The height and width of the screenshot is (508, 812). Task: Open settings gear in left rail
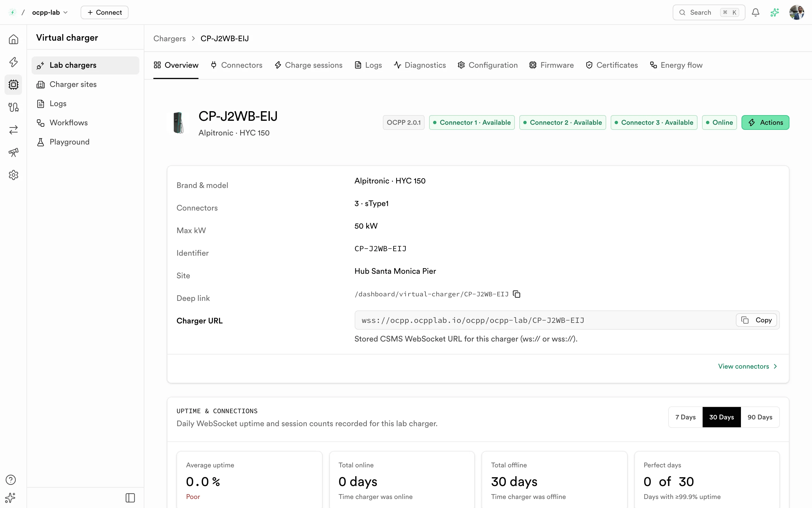click(x=14, y=175)
